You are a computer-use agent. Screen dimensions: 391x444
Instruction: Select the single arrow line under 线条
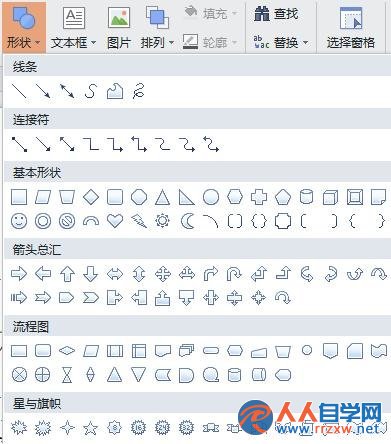[x=43, y=91]
